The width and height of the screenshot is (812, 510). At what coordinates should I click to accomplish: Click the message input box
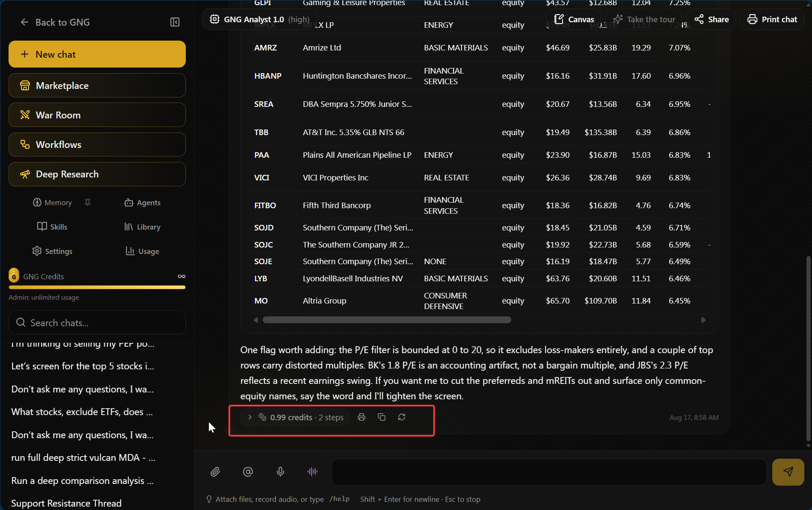click(549, 472)
